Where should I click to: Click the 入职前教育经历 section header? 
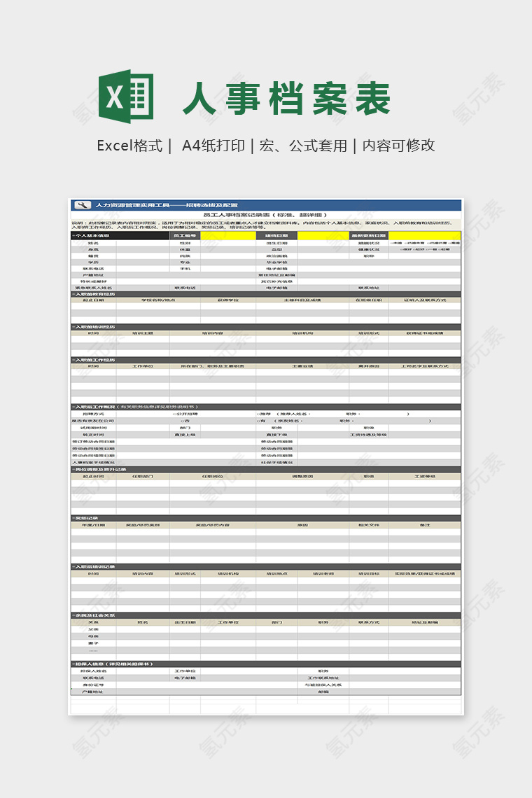point(266,294)
